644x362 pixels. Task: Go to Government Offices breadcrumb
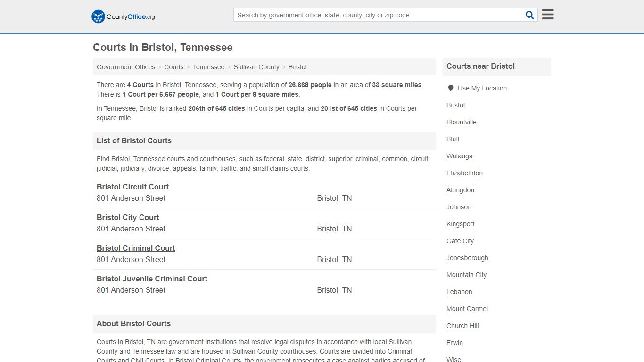pos(126,67)
